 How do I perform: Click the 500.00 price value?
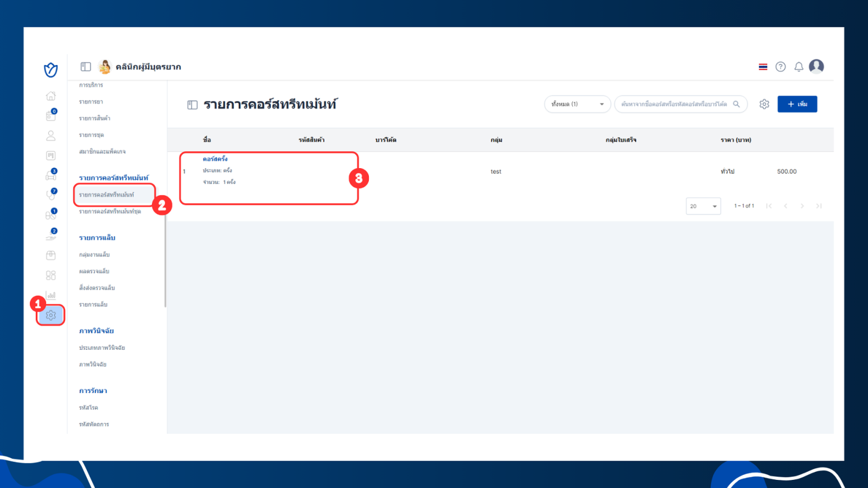(x=787, y=172)
